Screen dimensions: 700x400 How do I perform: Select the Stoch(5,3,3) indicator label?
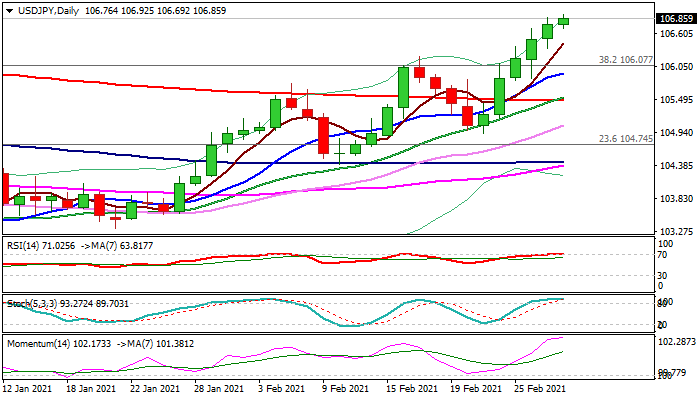33,304
